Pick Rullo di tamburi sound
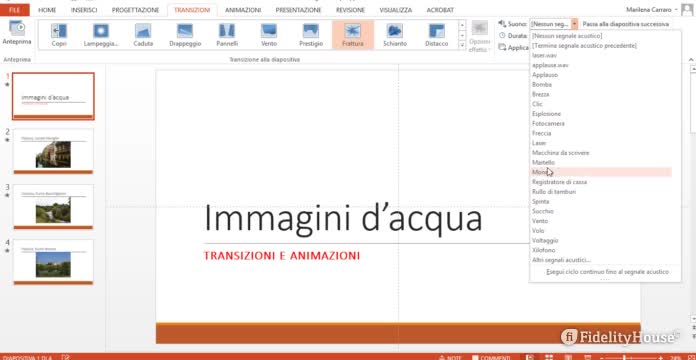This screenshot has height=360, width=696. (x=554, y=192)
